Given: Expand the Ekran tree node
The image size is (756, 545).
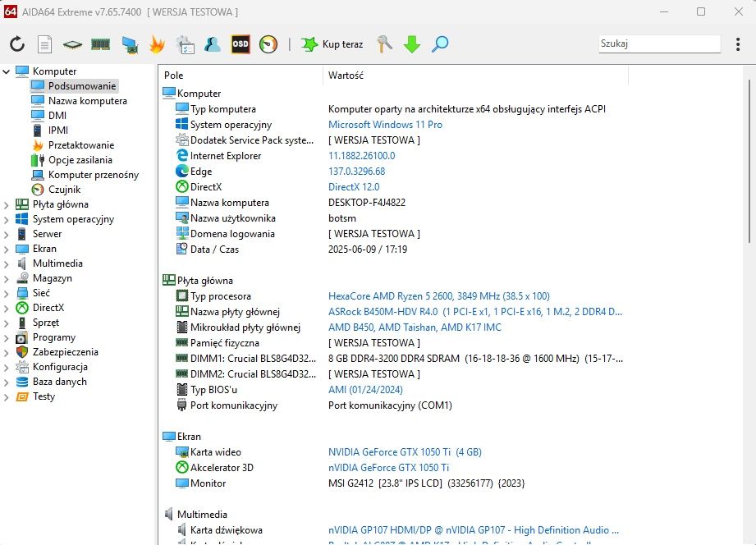Looking at the screenshot, I should coord(7,249).
